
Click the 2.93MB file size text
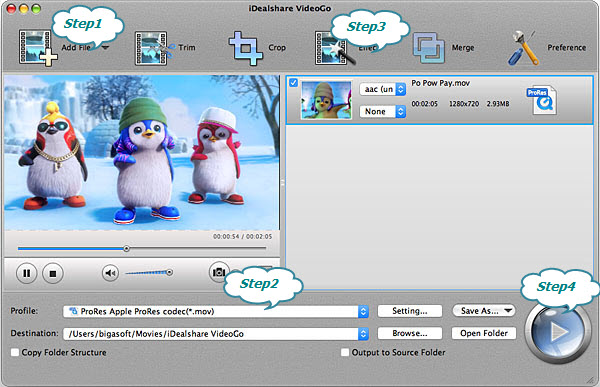tap(498, 104)
